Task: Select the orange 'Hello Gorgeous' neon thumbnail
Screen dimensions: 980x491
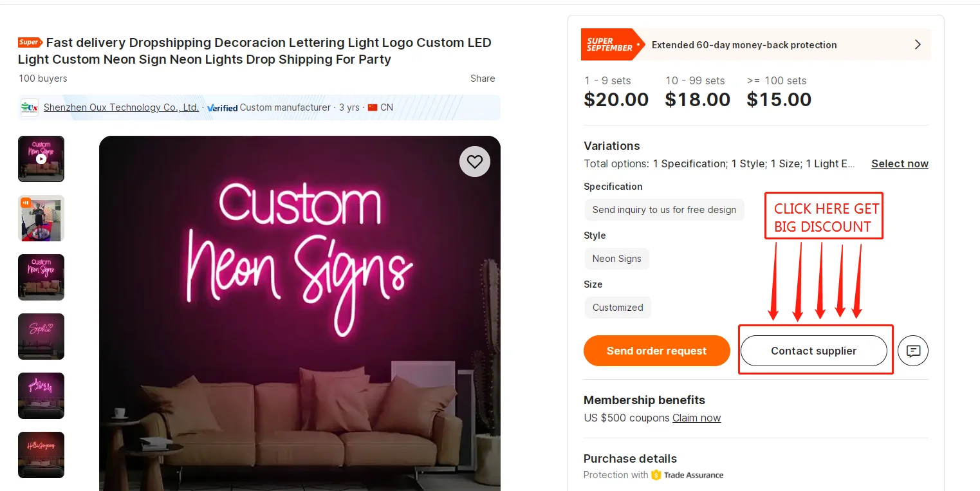Action: tap(41, 455)
